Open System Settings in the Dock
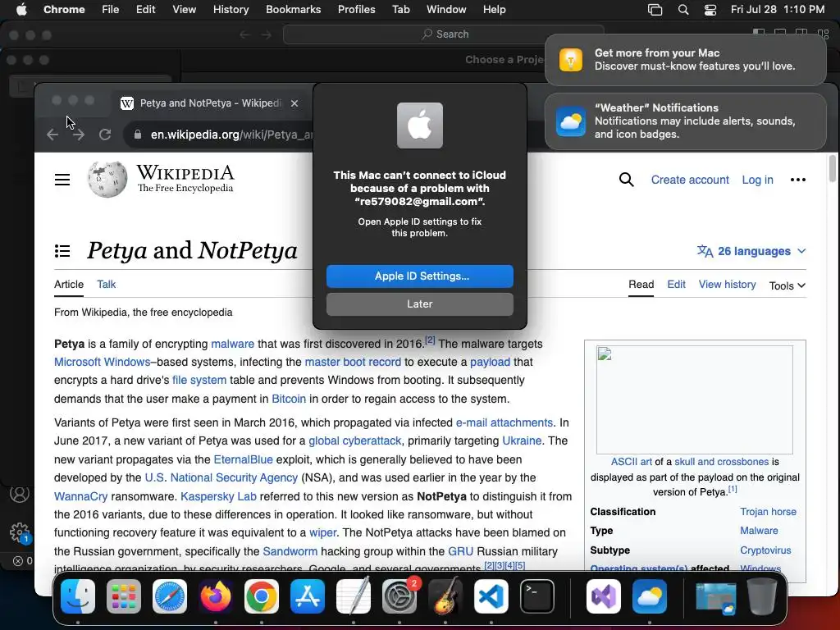Viewport: 840px width, 630px height. tap(399, 596)
